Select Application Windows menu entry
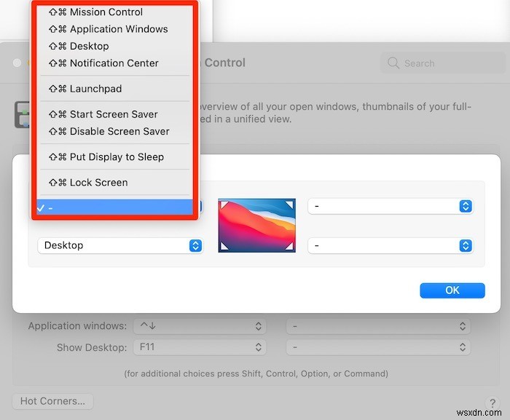The height and width of the screenshot is (420, 510). coord(114,29)
